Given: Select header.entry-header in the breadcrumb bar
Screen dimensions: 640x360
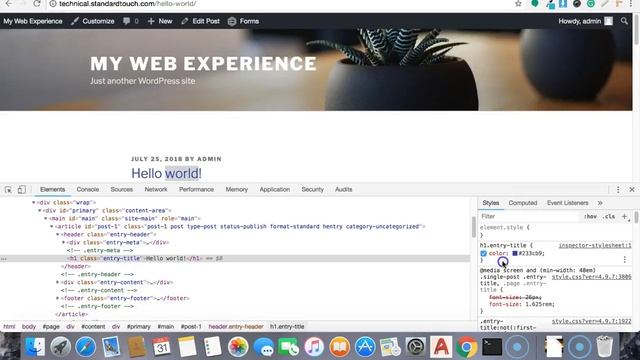Looking at the screenshot, I should (x=236, y=327).
